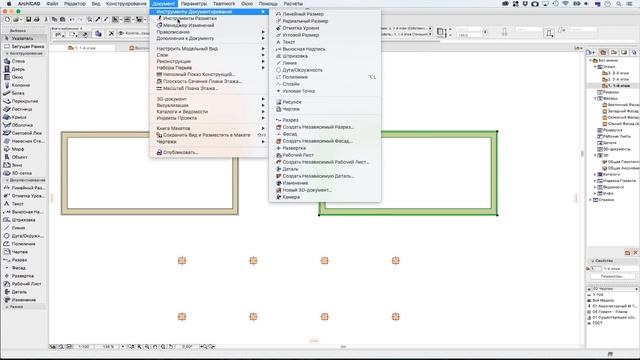Select the Лестница stair tool
The height and width of the screenshot is (360, 640).
(24, 109)
